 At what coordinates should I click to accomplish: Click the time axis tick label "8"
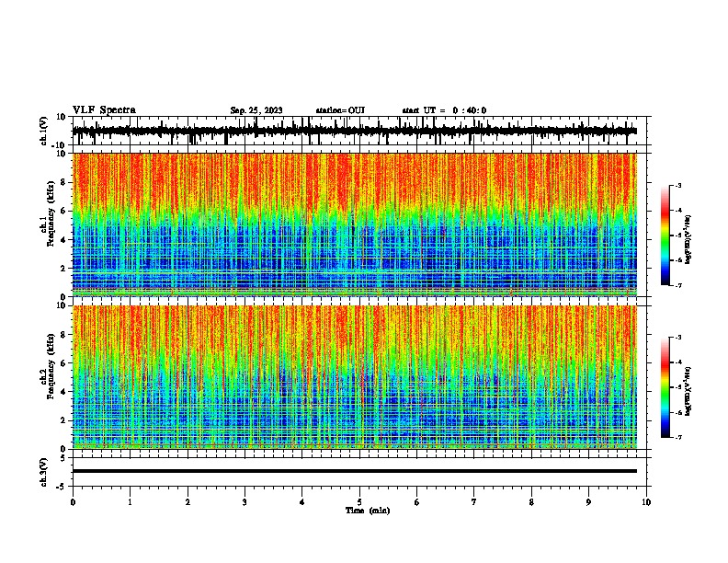click(531, 502)
